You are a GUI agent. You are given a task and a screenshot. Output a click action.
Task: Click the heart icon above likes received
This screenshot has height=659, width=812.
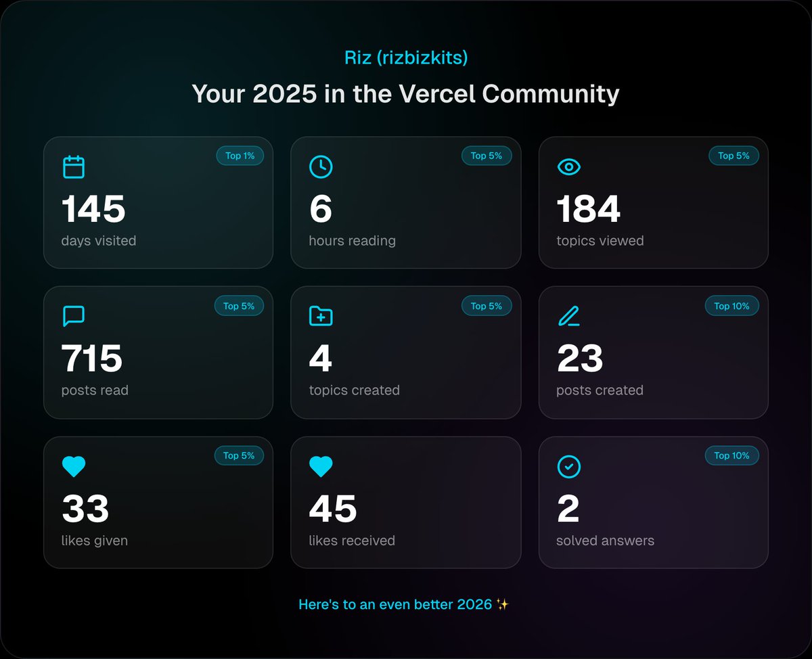pos(321,466)
